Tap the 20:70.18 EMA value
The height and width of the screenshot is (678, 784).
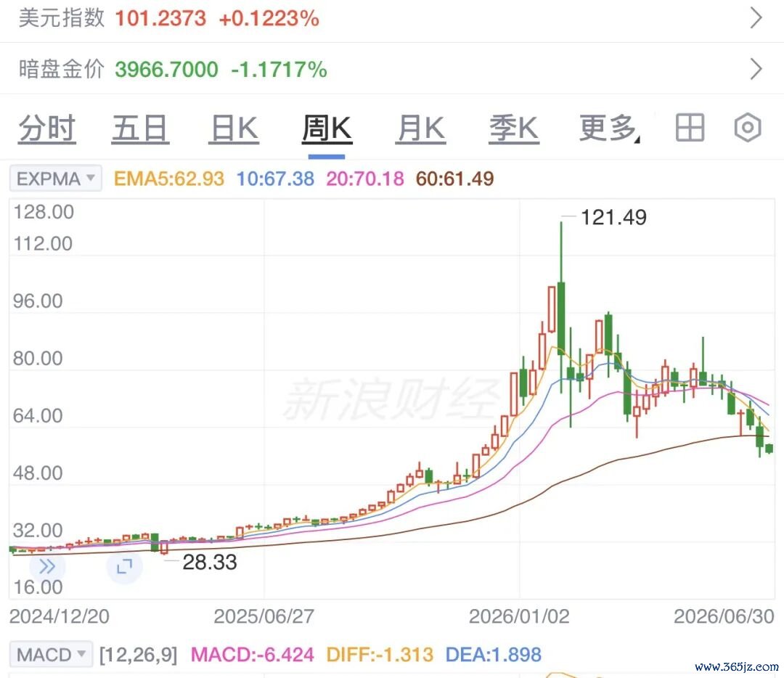pos(365,179)
